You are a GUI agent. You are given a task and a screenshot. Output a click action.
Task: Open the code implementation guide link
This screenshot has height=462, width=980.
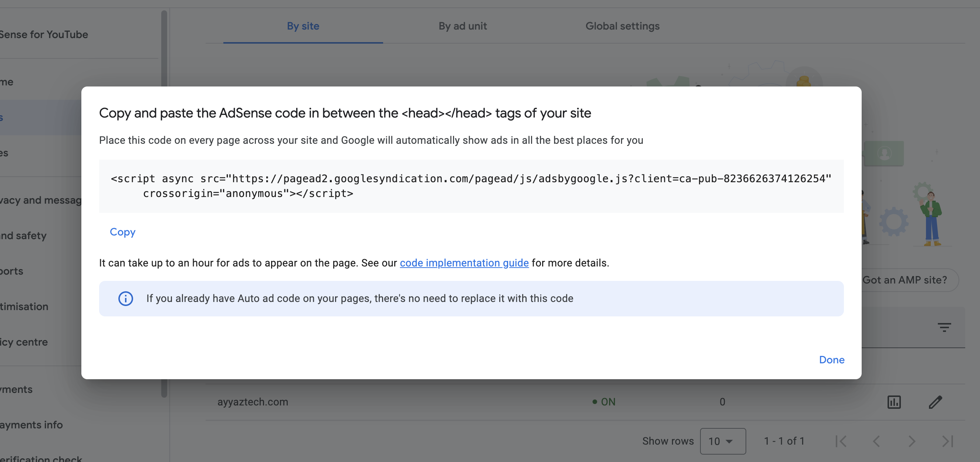[464, 263]
